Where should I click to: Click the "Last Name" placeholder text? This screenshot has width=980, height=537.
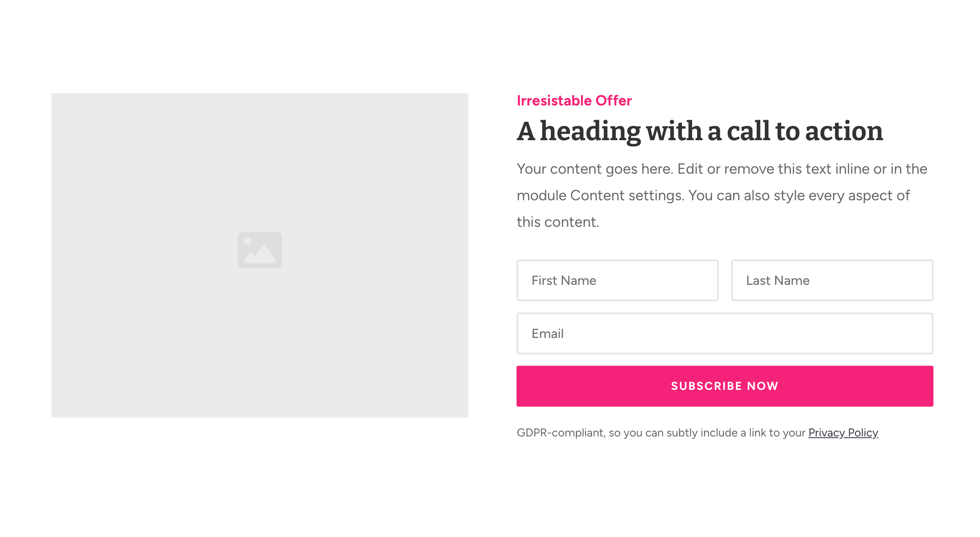click(x=778, y=281)
